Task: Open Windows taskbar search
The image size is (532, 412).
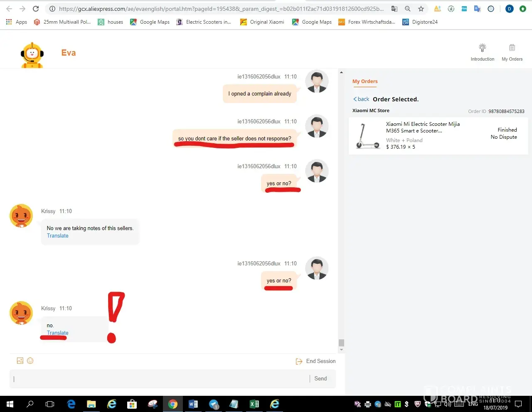Action: click(x=30, y=404)
